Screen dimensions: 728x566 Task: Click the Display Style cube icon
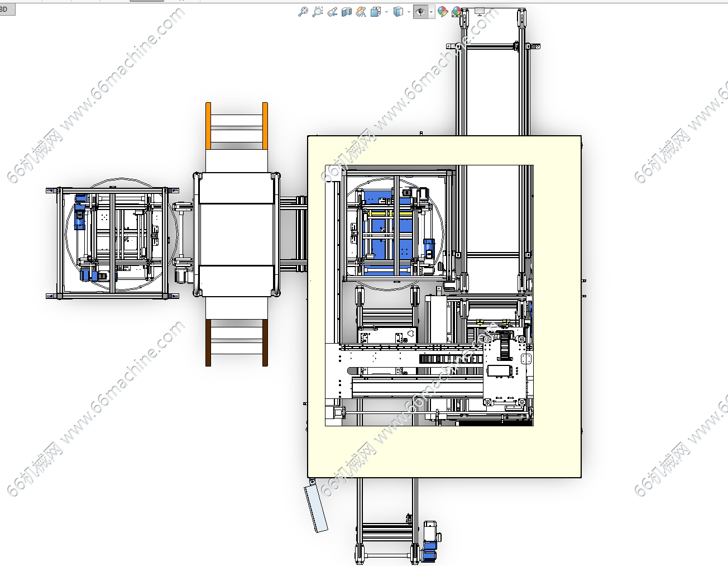(x=398, y=12)
